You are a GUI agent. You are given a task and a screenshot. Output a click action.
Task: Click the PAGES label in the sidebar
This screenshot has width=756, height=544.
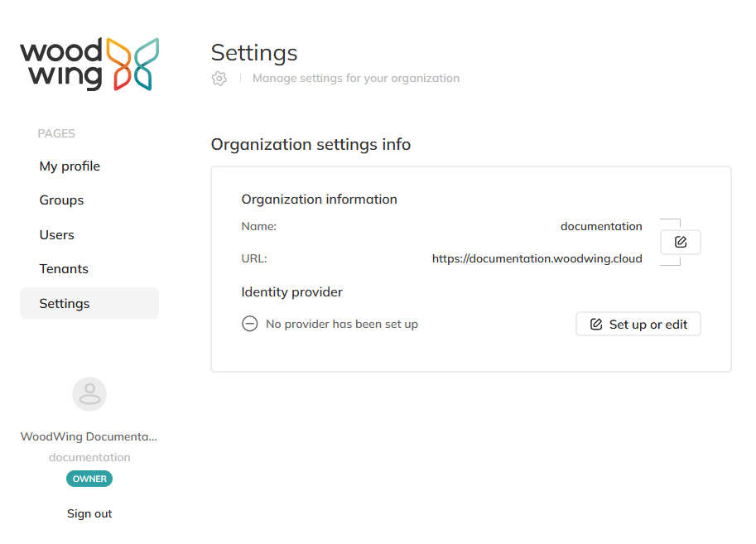(x=56, y=133)
